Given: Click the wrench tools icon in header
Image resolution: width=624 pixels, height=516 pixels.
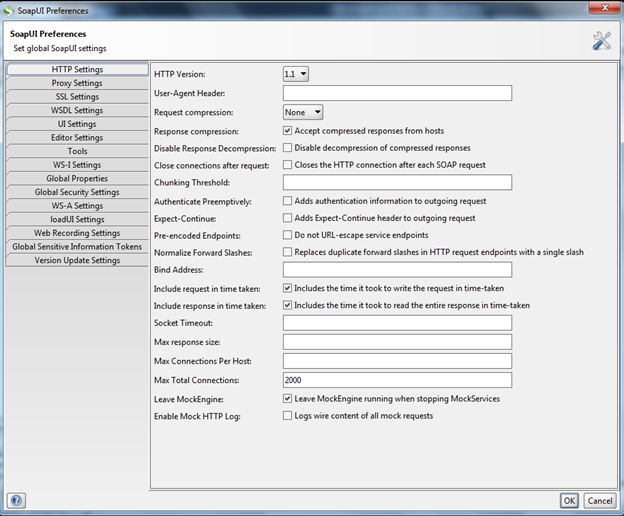Looking at the screenshot, I should 601,40.
